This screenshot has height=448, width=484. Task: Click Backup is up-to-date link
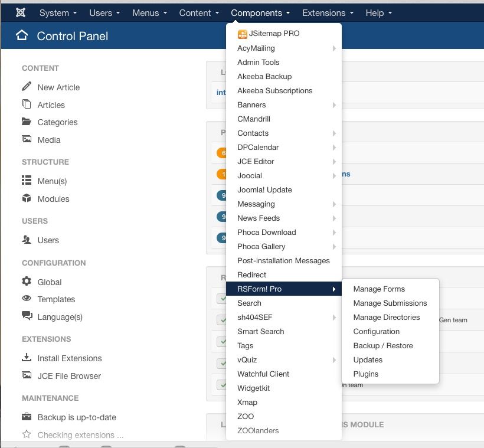[x=77, y=417]
